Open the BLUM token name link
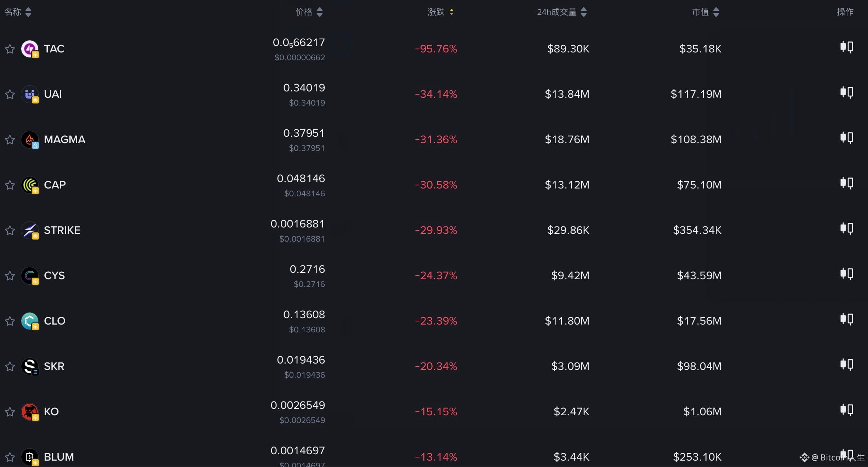868x467 pixels. pyautogui.click(x=59, y=457)
